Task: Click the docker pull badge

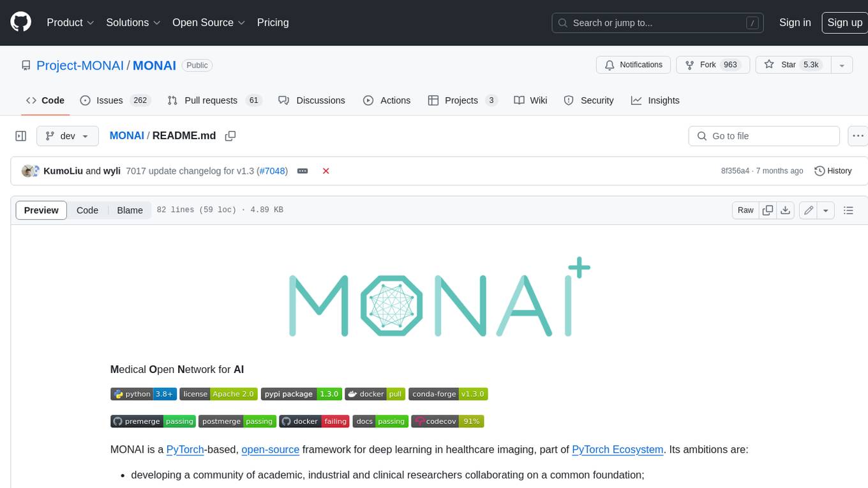Action: [375, 394]
